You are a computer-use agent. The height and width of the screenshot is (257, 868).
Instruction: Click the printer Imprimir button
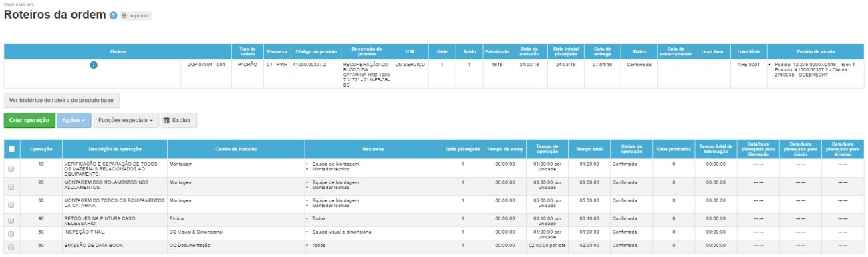coord(136,15)
